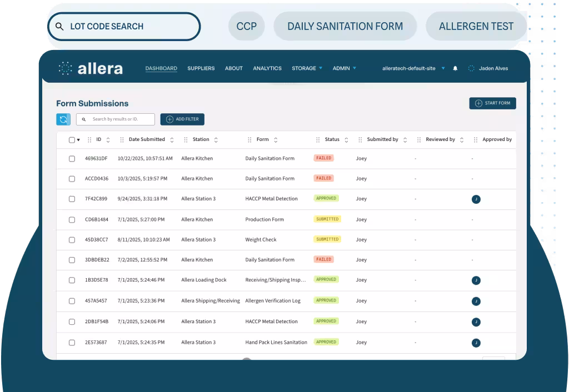Click approver avatar in row 7F42C899
This screenshot has width=569, height=392.
[x=476, y=199]
